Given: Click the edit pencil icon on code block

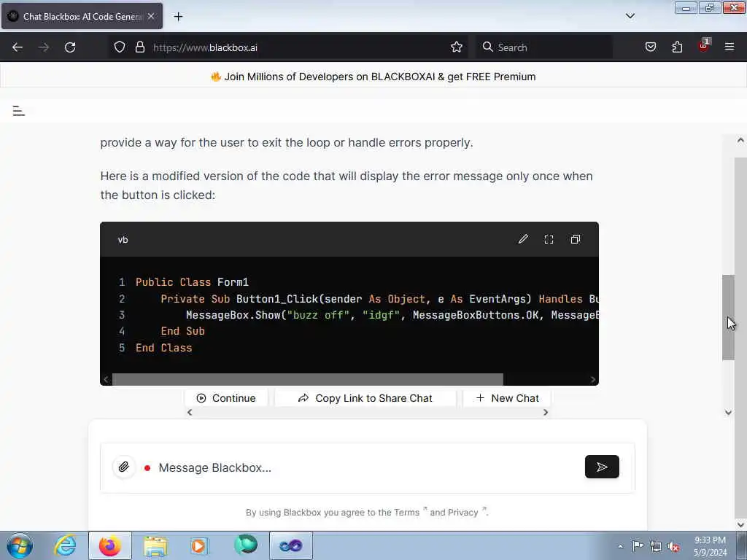Looking at the screenshot, I should pos(523,239).
